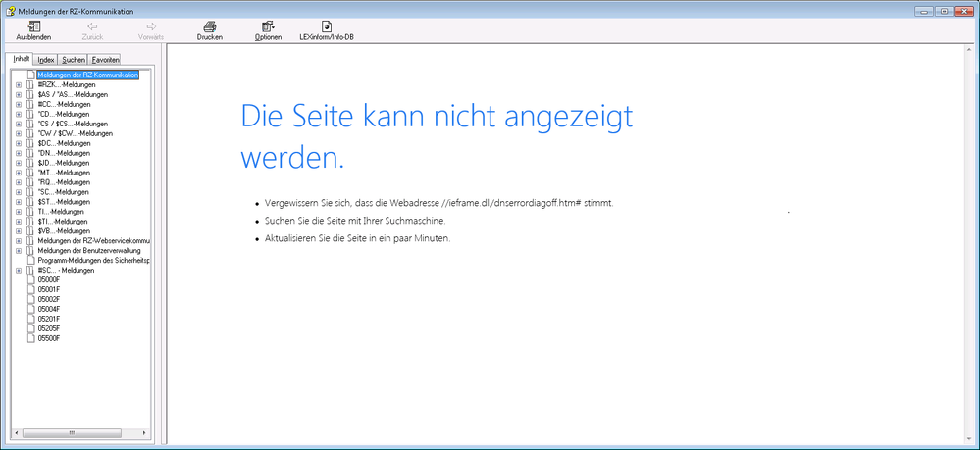
Task: Select the topic 05201F
Action: click(x=49, y=319)
